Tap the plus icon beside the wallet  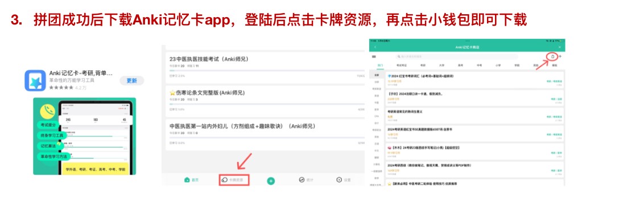[x=560, y=56]
